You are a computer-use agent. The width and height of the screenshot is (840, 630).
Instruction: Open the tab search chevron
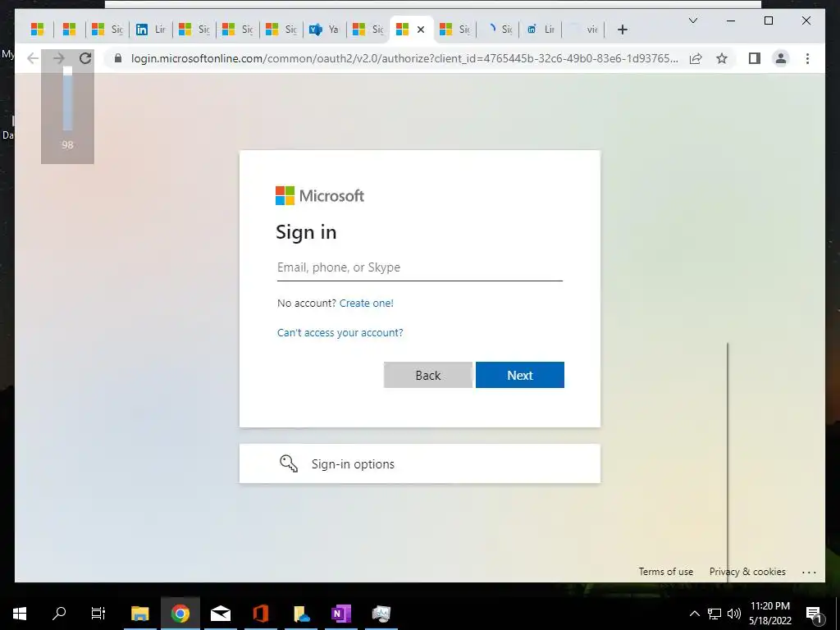(692, 21)
